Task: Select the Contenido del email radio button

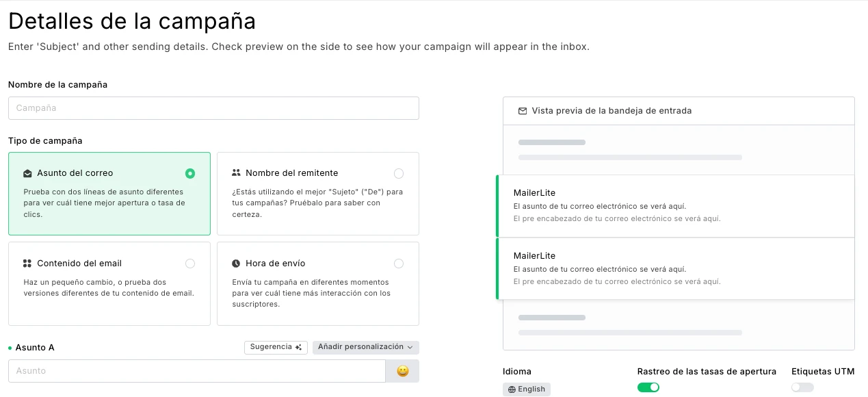Action: click(190, 264)
